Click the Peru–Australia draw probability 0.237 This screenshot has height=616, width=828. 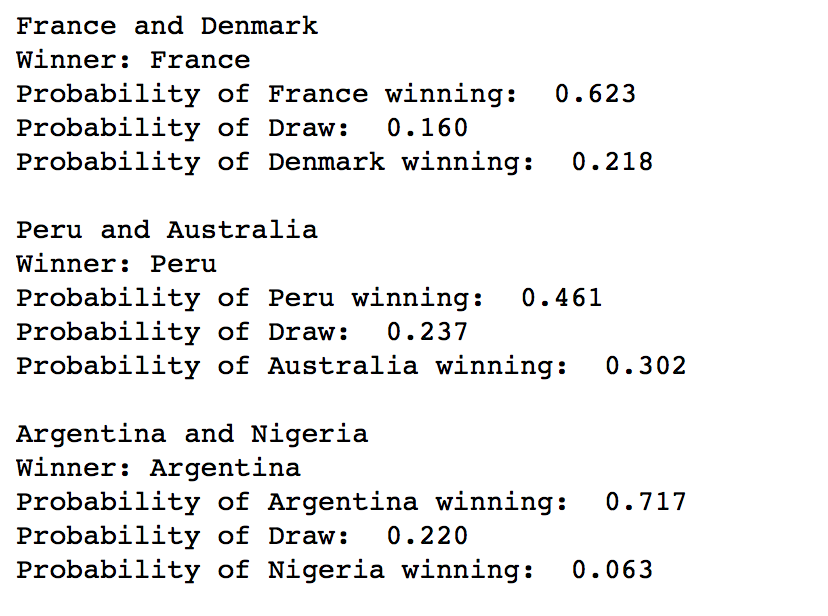click(x=427, y=332)
